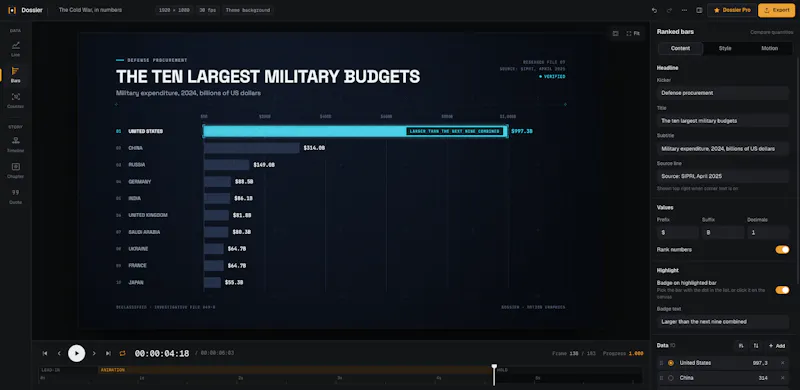Image resolution: width=800 pixels, height=390 pixels.
Task: Click the China bar on canvas
Action: pos(252,148)
